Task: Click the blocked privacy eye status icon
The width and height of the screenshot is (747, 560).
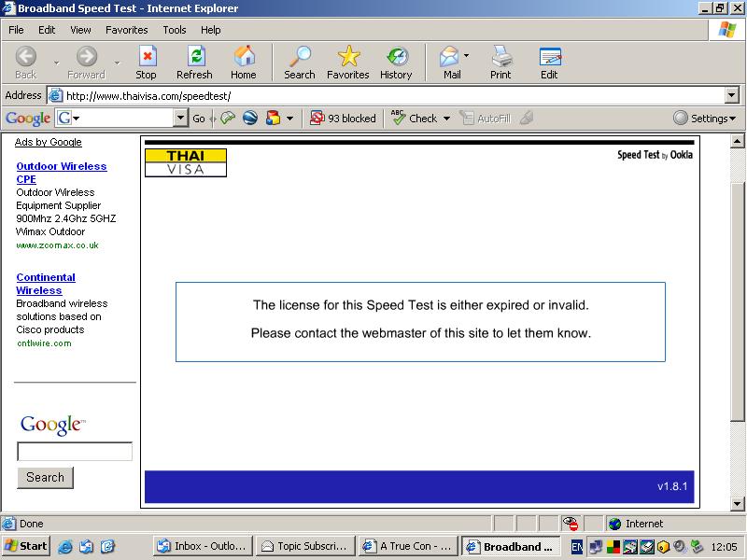Action: (x=570, y=524)
